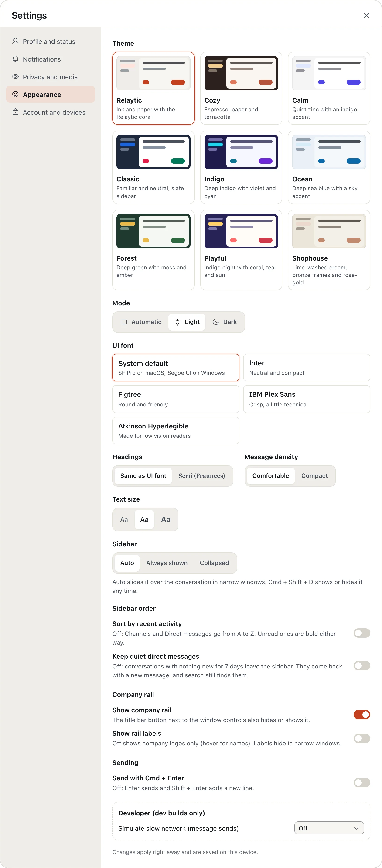Click the Notifications bell icon
The image size is (382, 868).
[15, 59]
